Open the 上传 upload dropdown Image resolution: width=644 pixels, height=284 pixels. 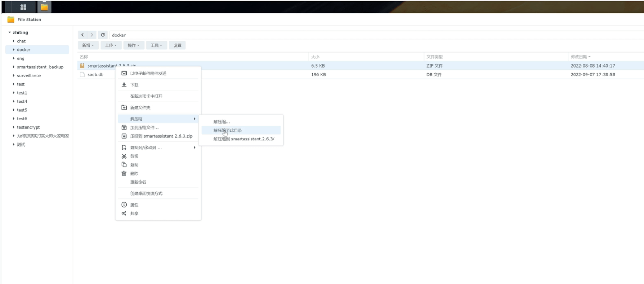tap(110, 45)
